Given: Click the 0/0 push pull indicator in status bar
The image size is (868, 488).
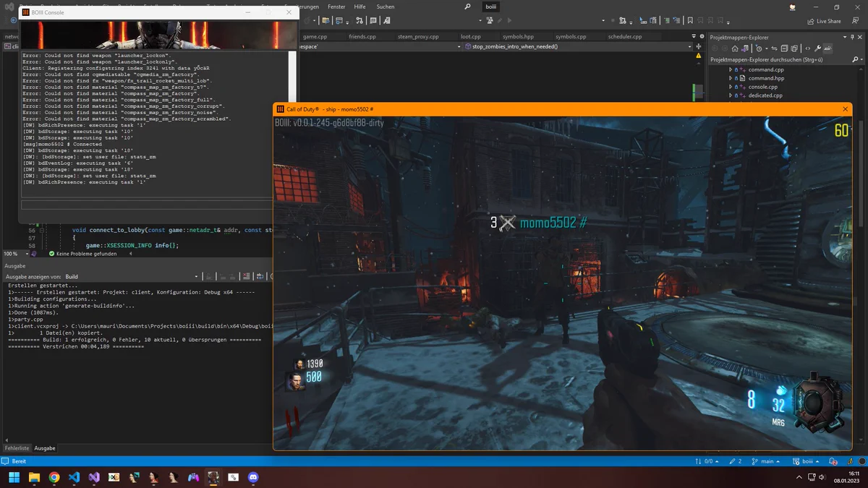Looking at the screenshot, I should (x=708, y=461).
